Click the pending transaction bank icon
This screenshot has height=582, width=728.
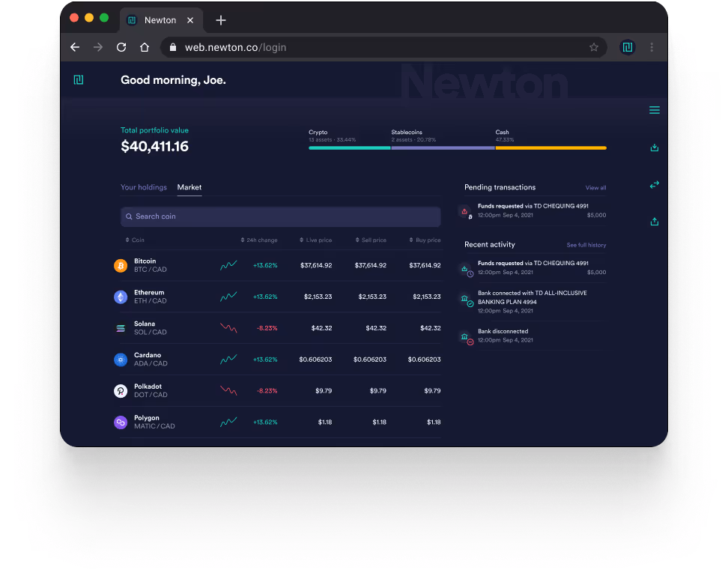[465, 212]
